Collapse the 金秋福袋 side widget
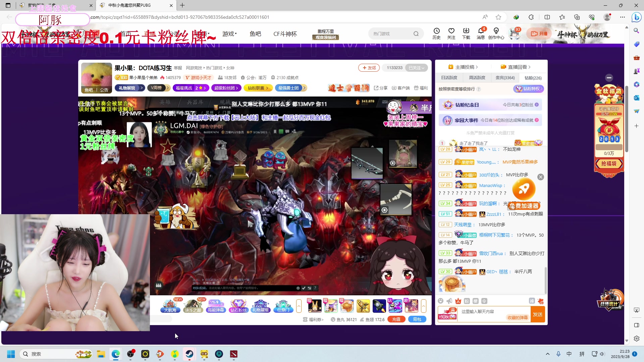Image resolution: width=644 pixels, height=362 pixels. (609, 77)
